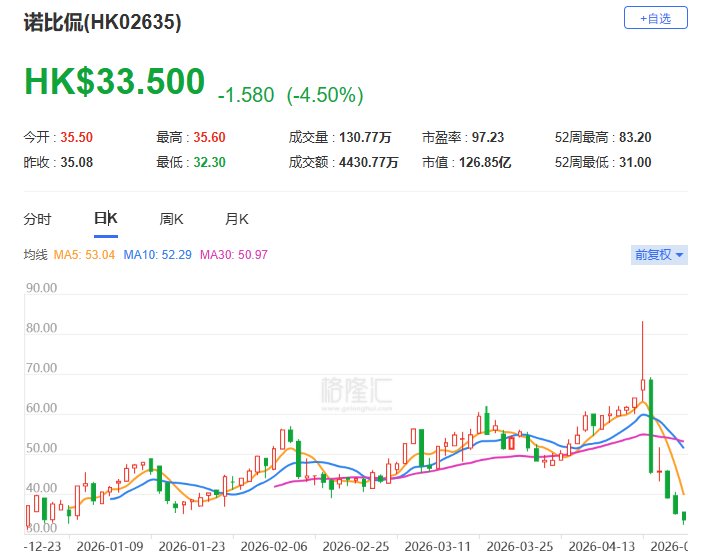Click the 2026-02-06 date axis label
This screenshot has width=705, height=558.
pos(274,546)
